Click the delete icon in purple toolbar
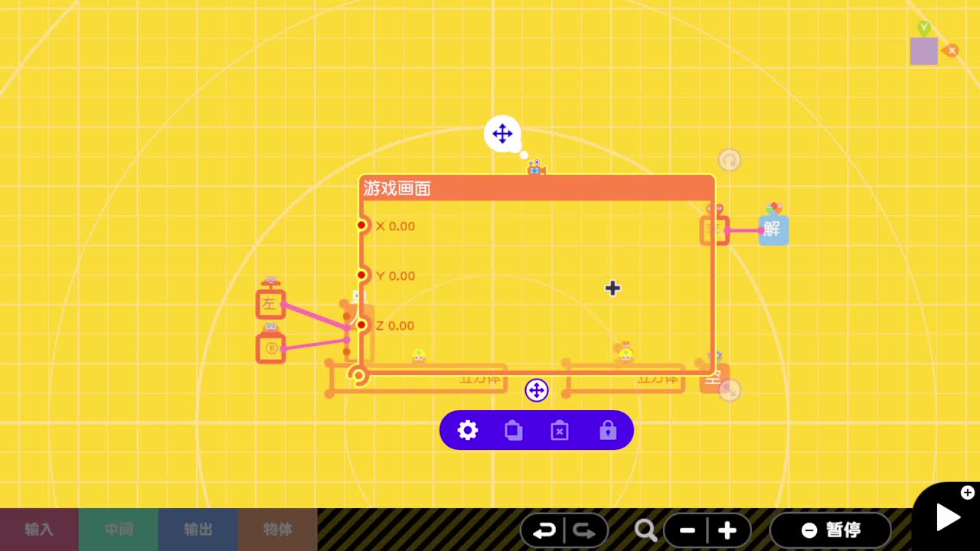Viewport: 980px width, 551px height. point(560,431)
